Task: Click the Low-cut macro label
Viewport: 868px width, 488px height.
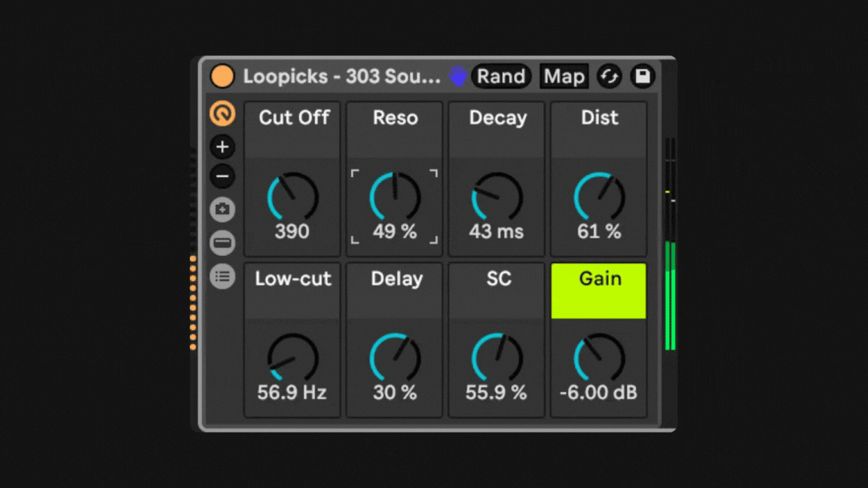Action: pos(293,279)
